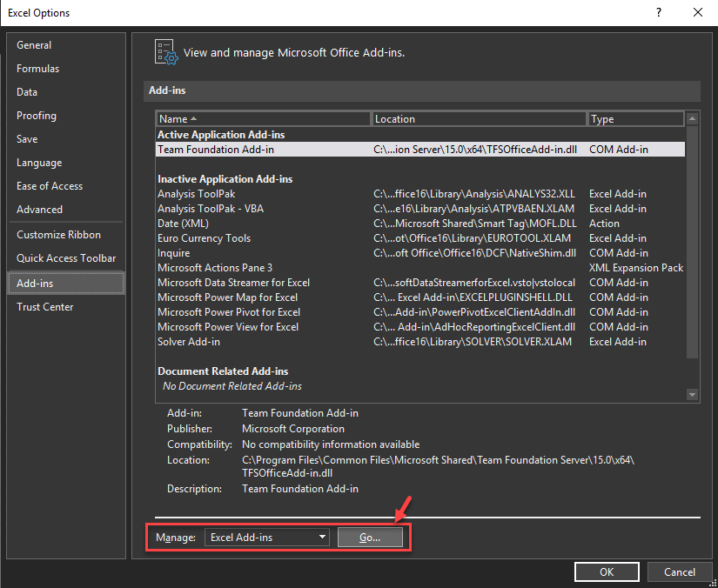
Task: Select the Data category in sidebar
Action: pyautogui.click(x=66, y=92)
